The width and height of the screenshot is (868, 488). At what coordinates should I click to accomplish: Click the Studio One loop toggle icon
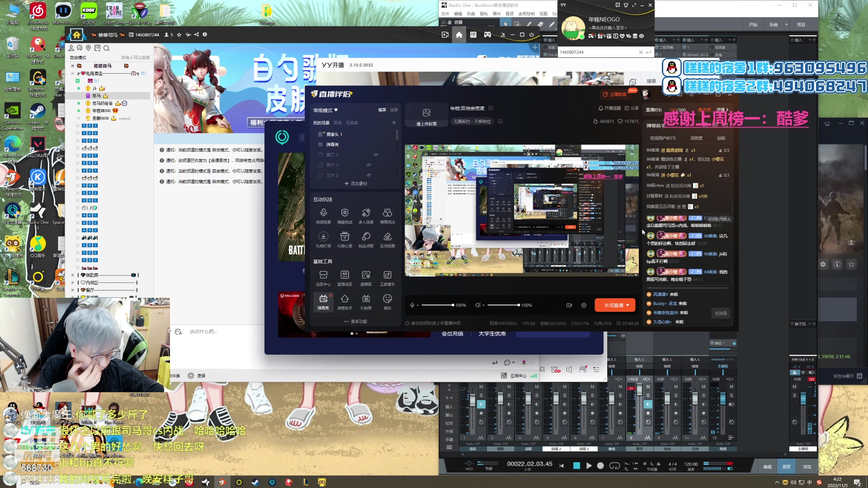pyautogui.click(x=614, y=465)
